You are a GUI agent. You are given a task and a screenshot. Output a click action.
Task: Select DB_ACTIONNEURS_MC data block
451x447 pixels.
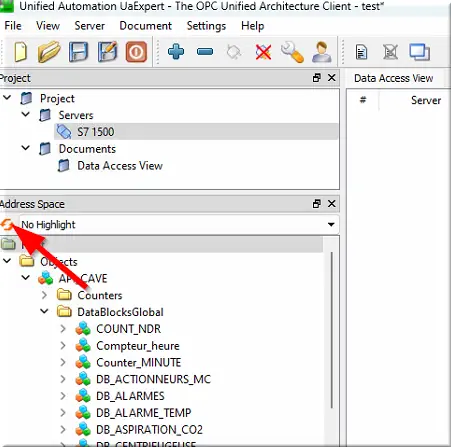coord(153,379)
